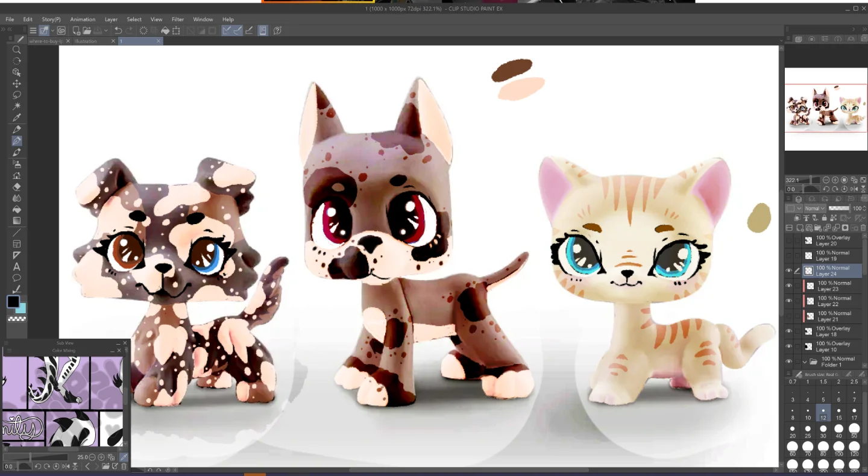Select the Eraser tool
The height and width of the screenshot is (476, 868).
(17, 187)
